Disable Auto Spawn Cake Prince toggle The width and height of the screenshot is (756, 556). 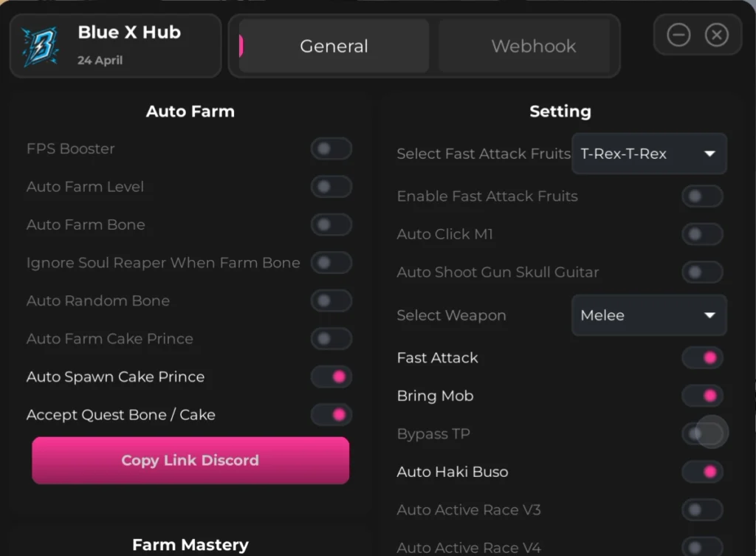(x=331, y=377)
